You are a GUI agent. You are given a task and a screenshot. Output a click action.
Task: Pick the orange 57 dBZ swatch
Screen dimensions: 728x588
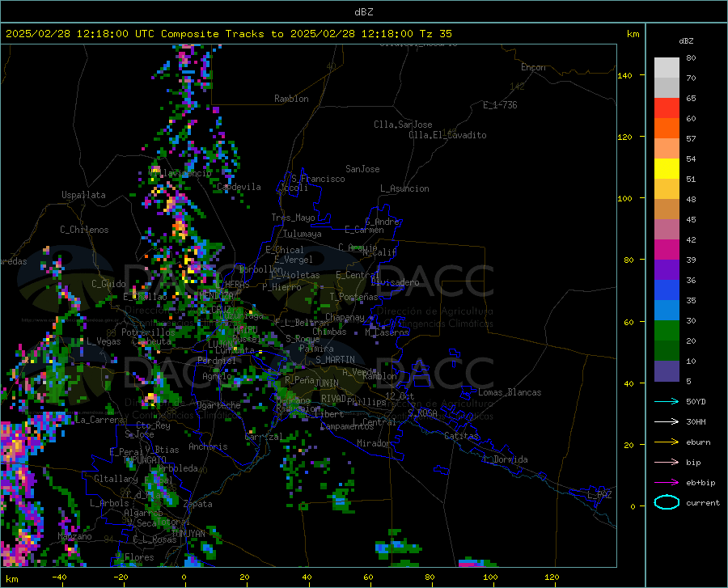(x=667, y=129)
